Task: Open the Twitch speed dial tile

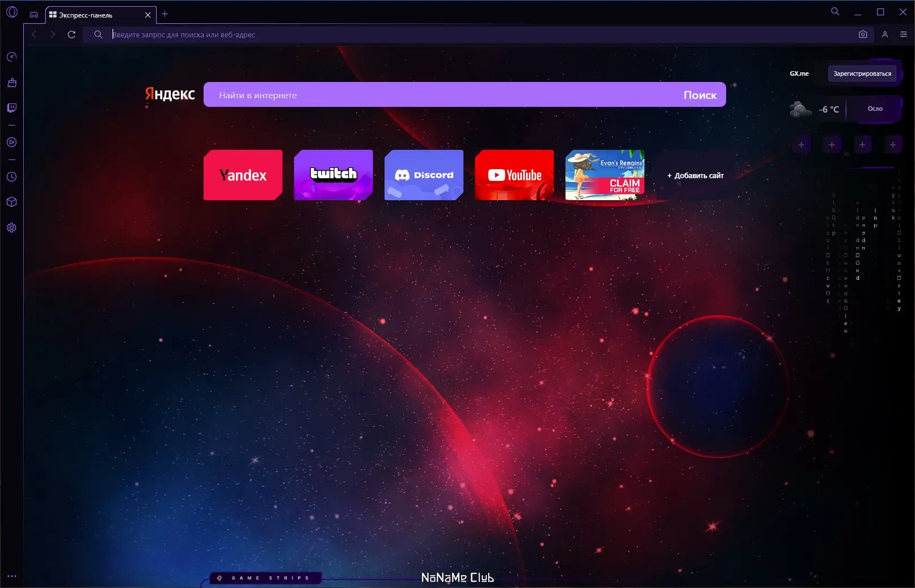Action: [334, 175]
